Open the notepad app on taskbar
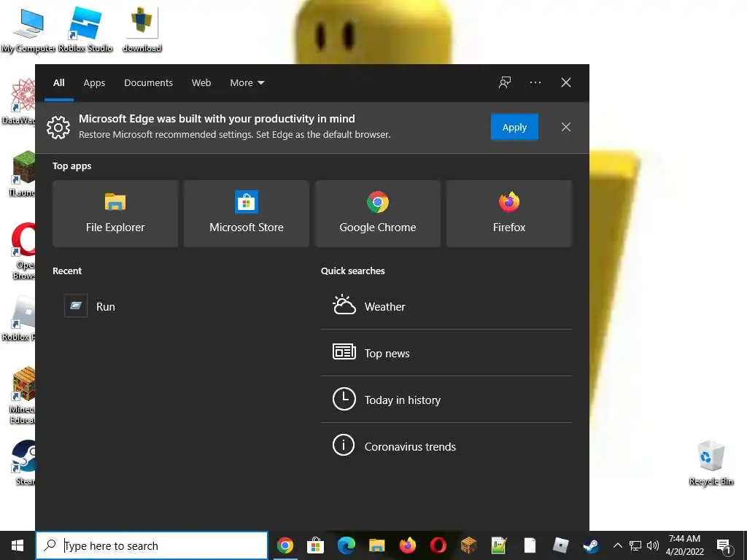Image resolution: width=747 pixels, height=560 pixels. click(x=499, y=545)
